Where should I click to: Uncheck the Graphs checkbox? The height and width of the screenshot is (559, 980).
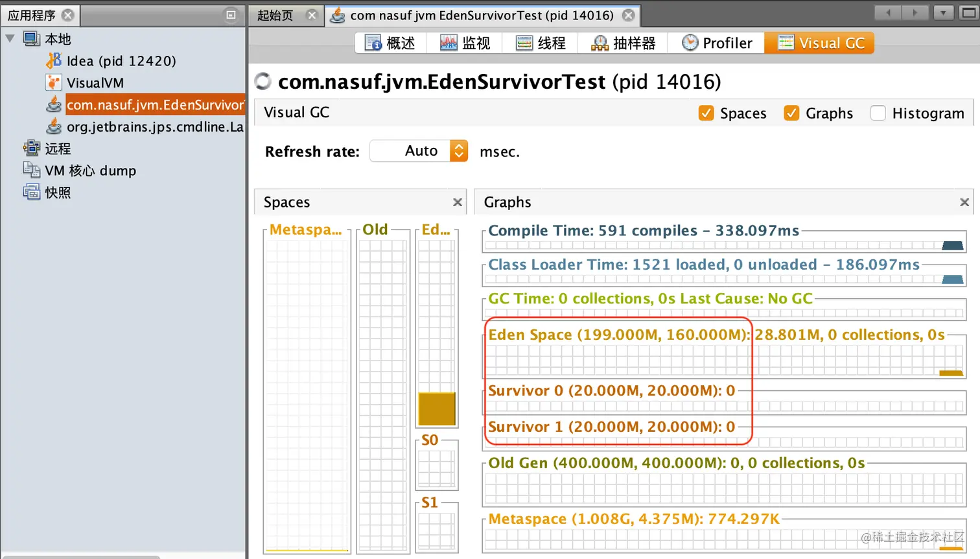click(x=791, y=113)
